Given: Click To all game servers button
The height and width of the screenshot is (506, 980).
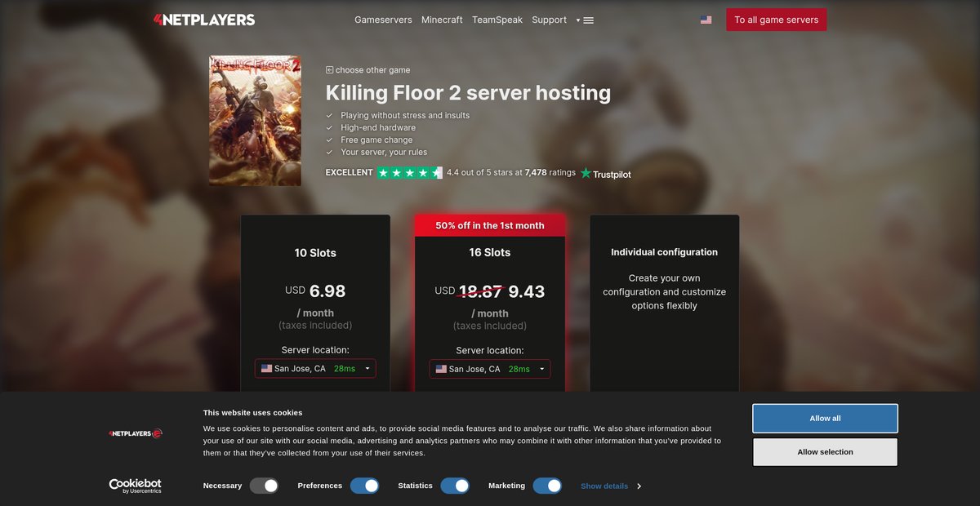Looking at the screenshot, I should coord(777,20).
